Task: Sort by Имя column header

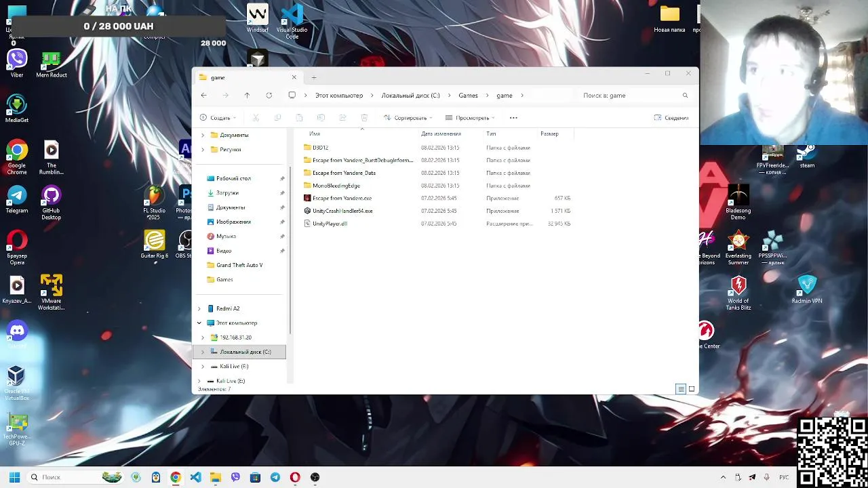Action: 315,134
